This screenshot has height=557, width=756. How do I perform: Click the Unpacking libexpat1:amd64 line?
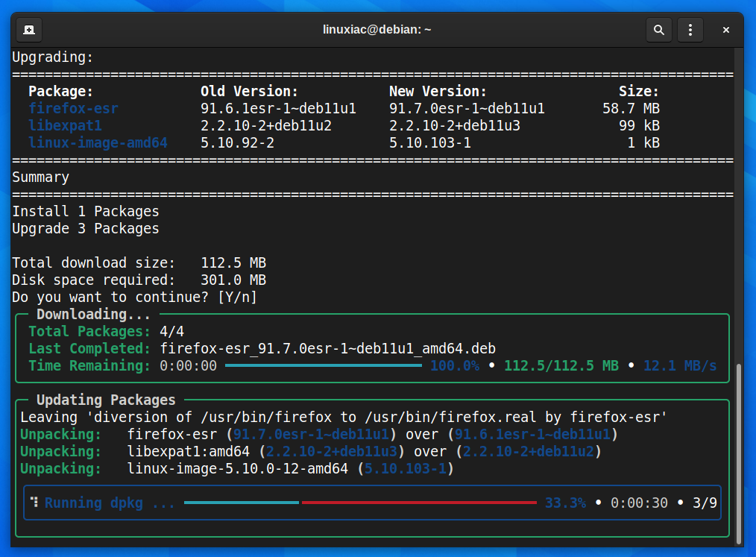[x=310, y=451]
